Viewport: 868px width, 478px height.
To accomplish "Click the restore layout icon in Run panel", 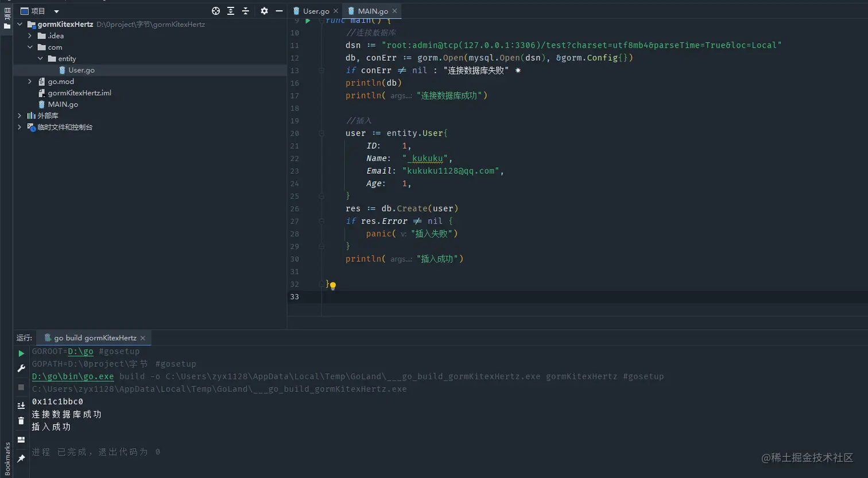I will [21, 440].
